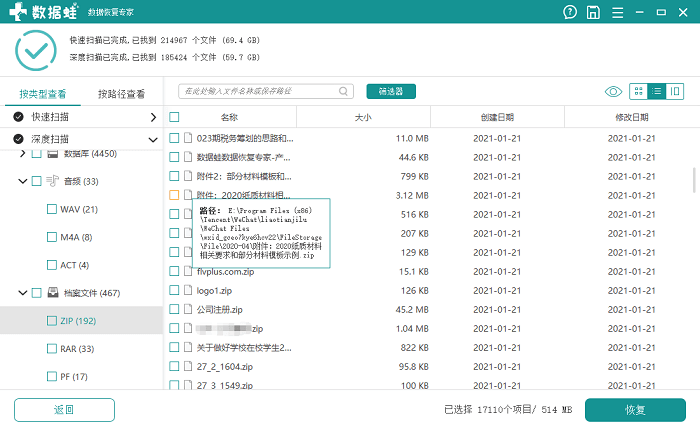This screenshot has width=700, height=437.
Task: Expand the 数据库 (4450) tree node
Action: (22, 154)
